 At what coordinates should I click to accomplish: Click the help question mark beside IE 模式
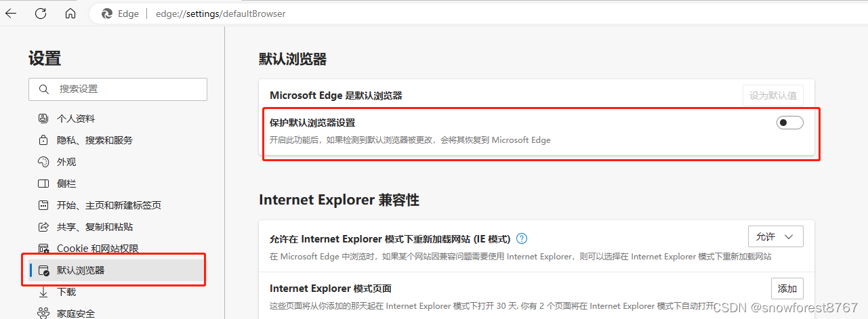[x=522, y=238]
